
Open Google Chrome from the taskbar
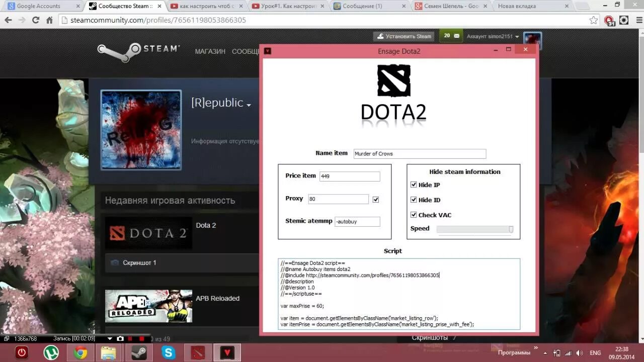[x=80, y=352]
